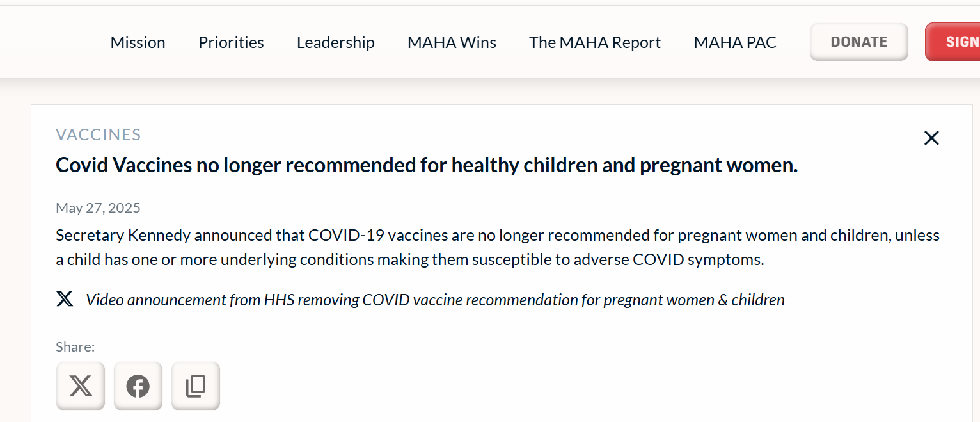
Task: Click the DONATE button
Action: (x=859, y=42)
